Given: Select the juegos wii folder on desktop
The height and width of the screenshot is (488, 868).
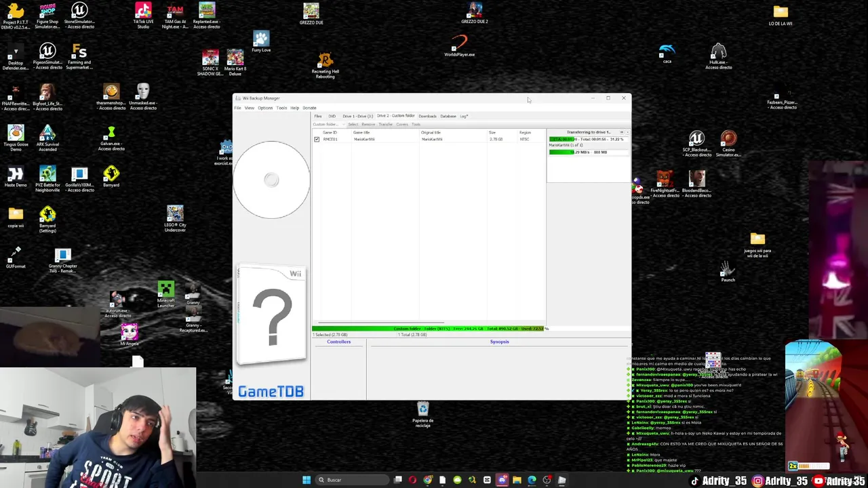Looking at the screenshot, I should (757, 245).
